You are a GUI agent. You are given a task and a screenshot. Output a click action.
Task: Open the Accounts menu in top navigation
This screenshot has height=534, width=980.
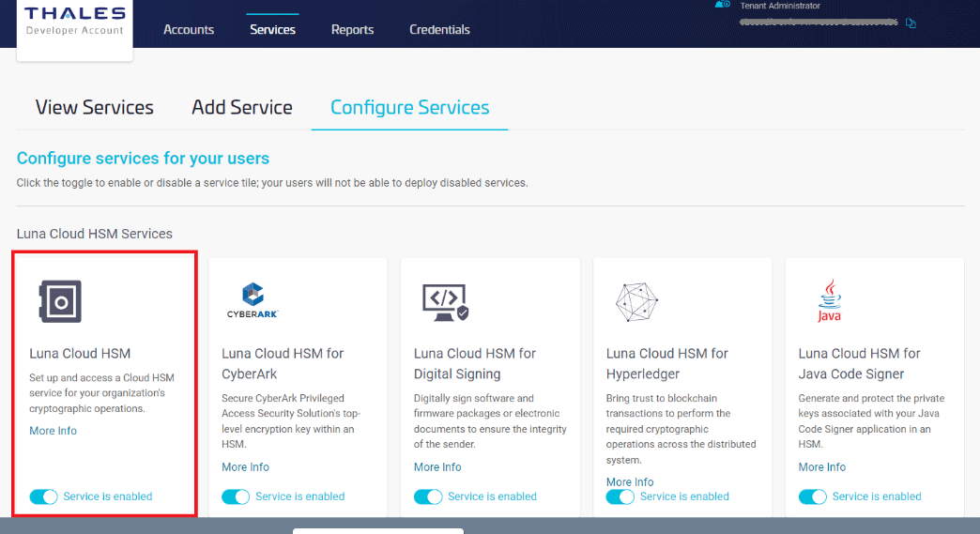coord(189,29)
